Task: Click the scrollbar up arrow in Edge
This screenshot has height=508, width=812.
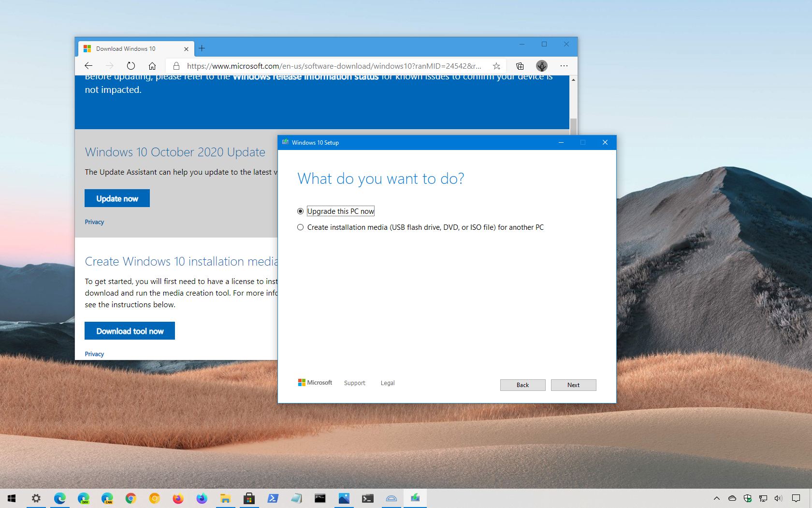Action: (574, 79)
